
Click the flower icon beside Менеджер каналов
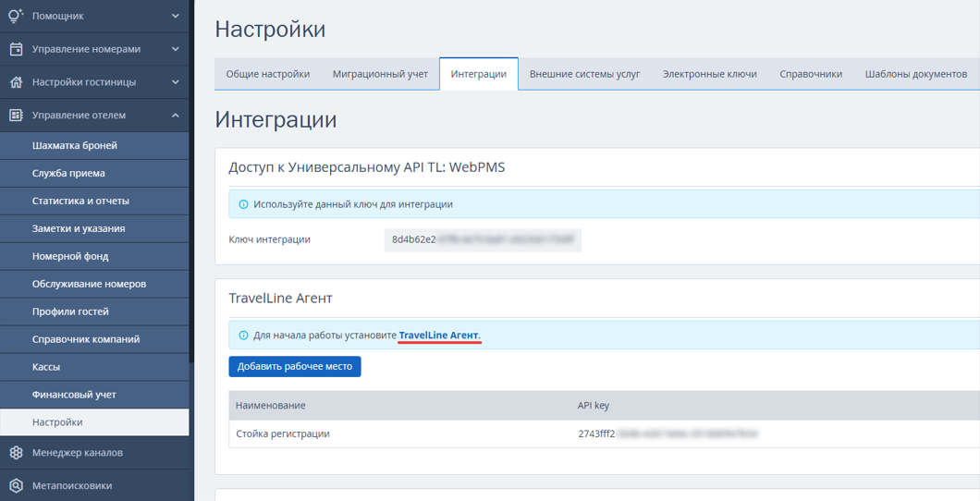tap(17, 453)
